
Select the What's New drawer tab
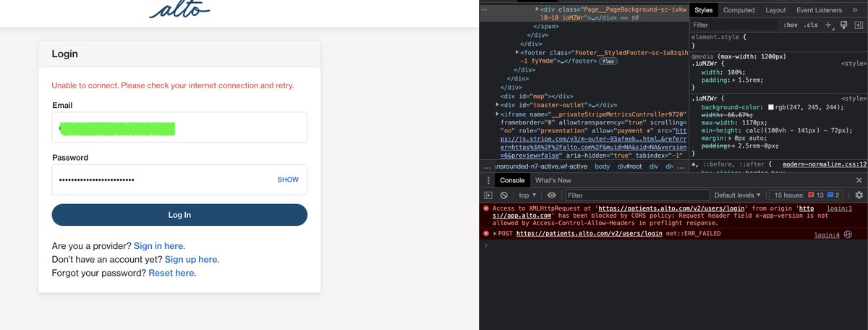[x=553, y=180]
